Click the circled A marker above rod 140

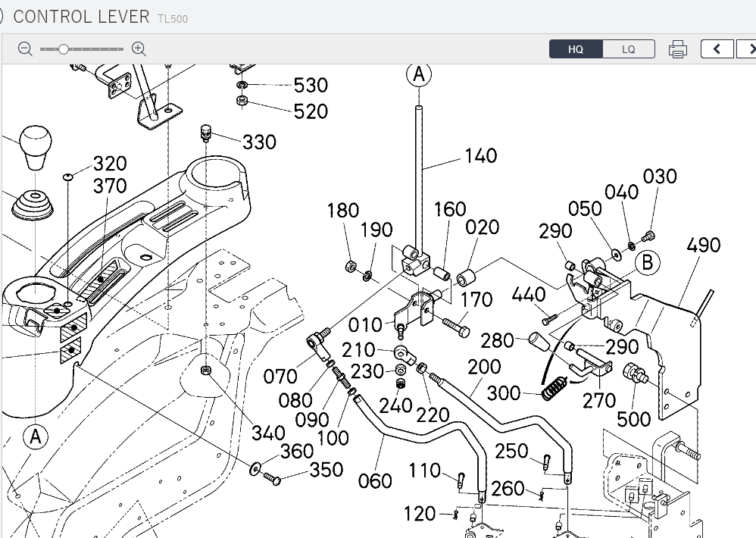point(419,74)
